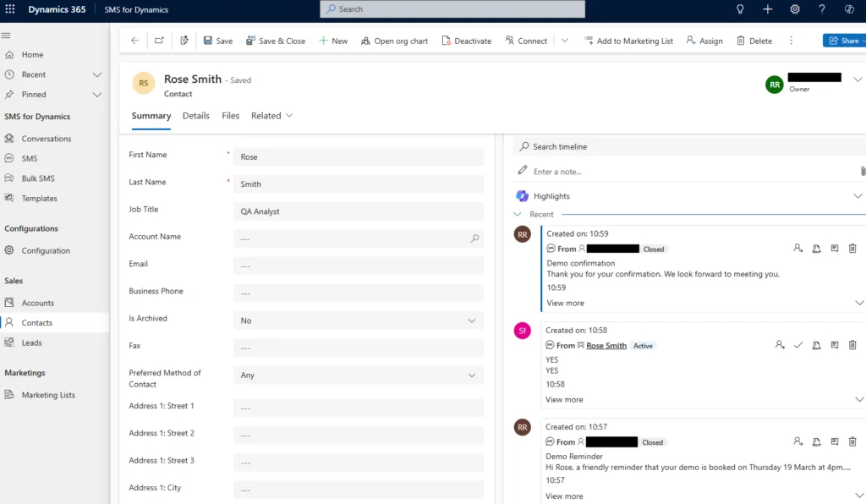Delete the contact record
This screenshot has width=866, height=504.
click(754, 41)
